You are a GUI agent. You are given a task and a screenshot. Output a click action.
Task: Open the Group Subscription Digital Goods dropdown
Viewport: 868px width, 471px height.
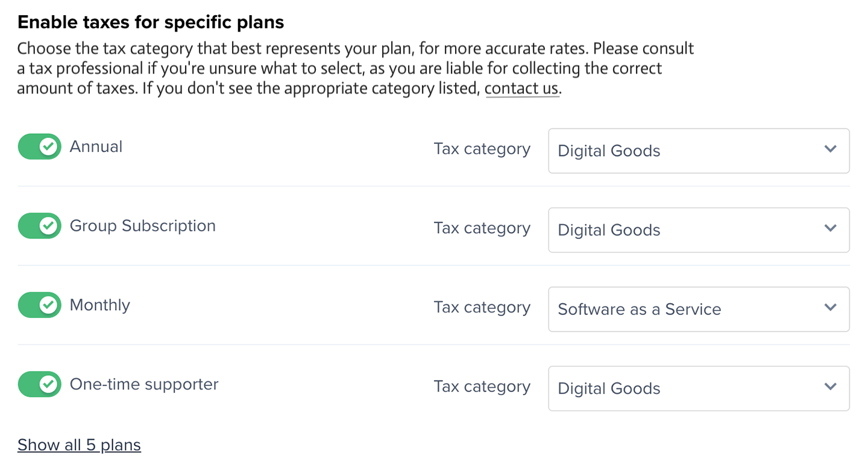(698, 230)
